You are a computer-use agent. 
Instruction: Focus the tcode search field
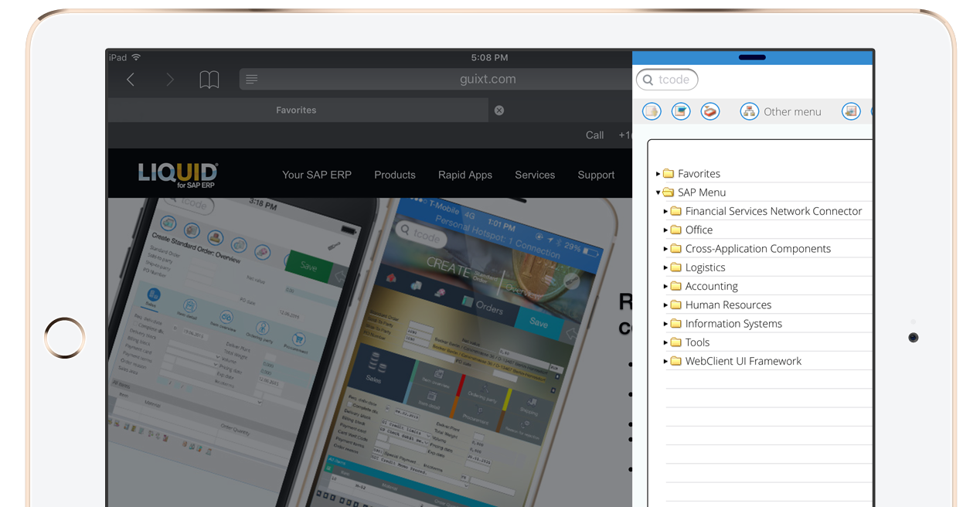[x=667, y=80]
